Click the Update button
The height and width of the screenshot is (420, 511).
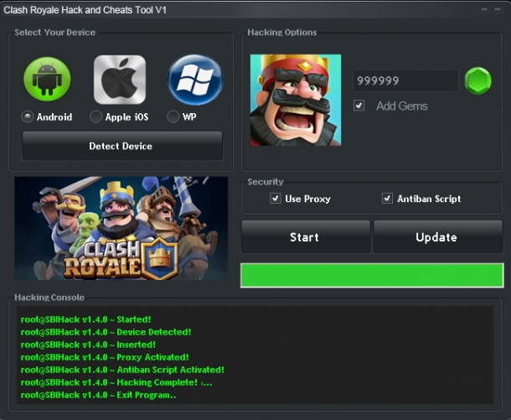(x=438, y=236)
